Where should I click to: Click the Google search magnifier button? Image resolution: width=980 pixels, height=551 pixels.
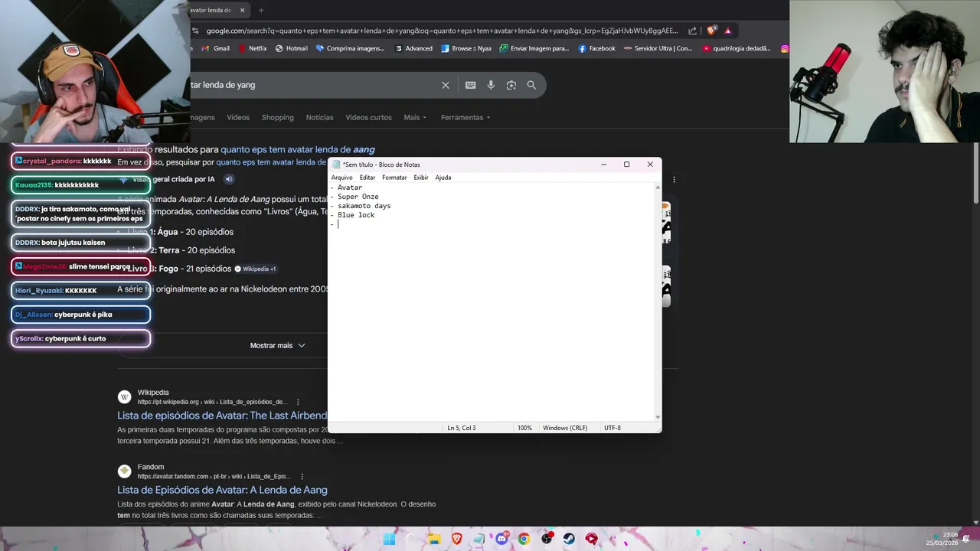(x=531, y=85)
